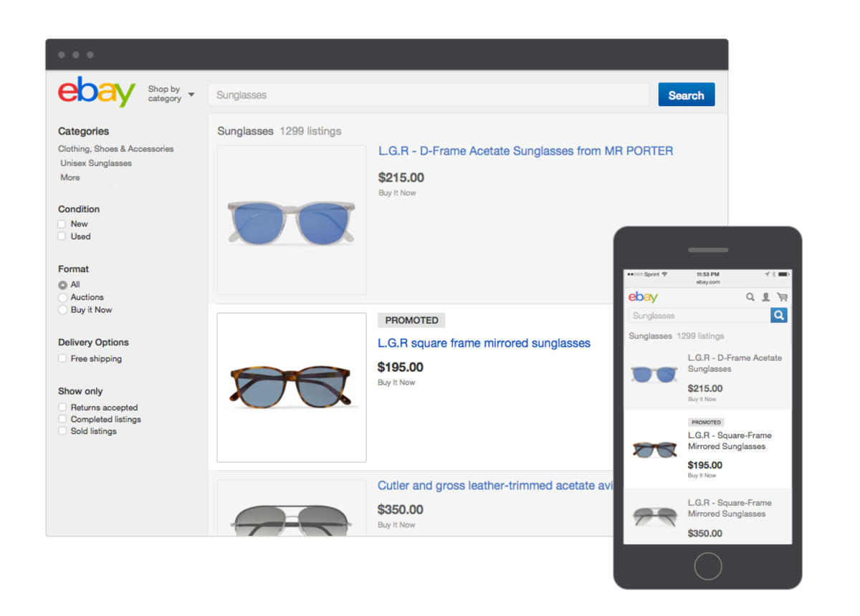
Task: Select the Buy it Now radio button
Action: click(62, 310)
